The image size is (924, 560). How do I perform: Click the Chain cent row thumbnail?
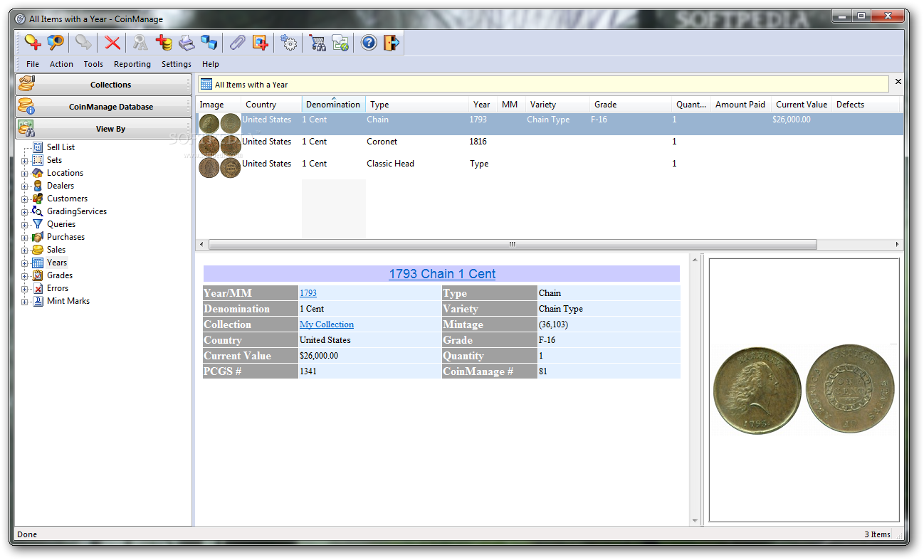click(220, 124)
